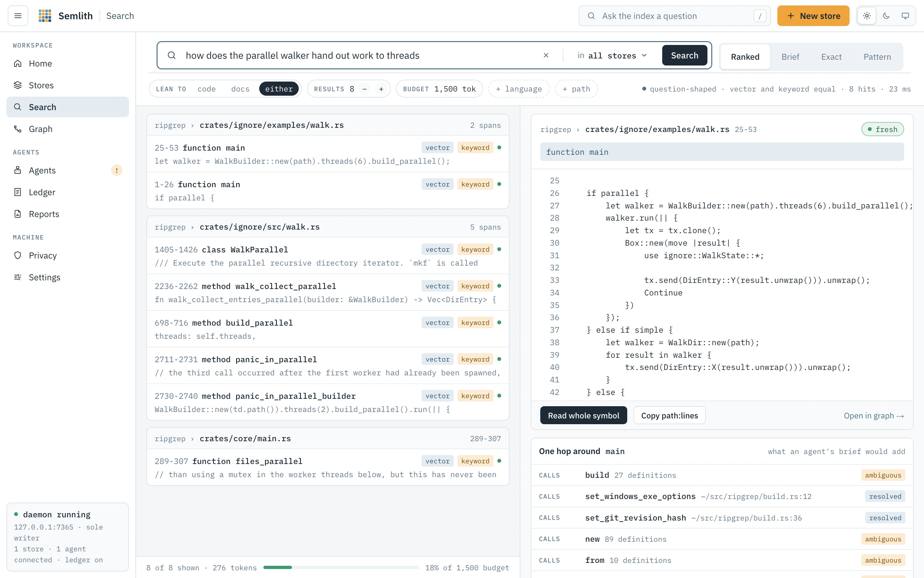Viewport: 924px width, 578px height.
Task: Lean results to docs
Action: point(240,89)
